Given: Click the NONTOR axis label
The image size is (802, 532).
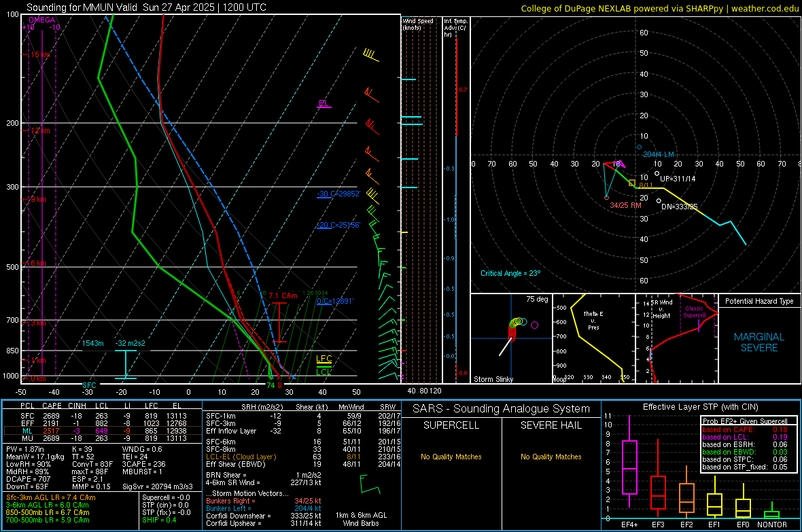Looking at the screenshot, I should coord(772,525).
